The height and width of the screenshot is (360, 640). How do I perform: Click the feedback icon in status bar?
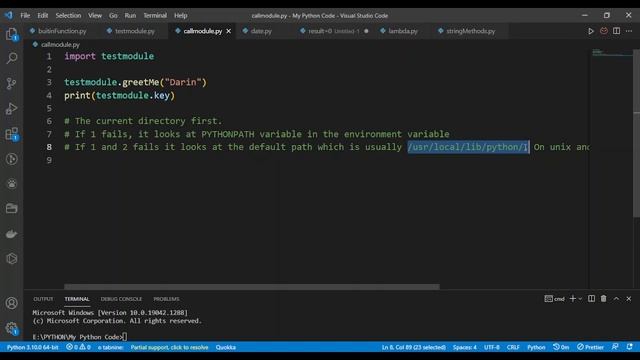(x=615, y=347)
